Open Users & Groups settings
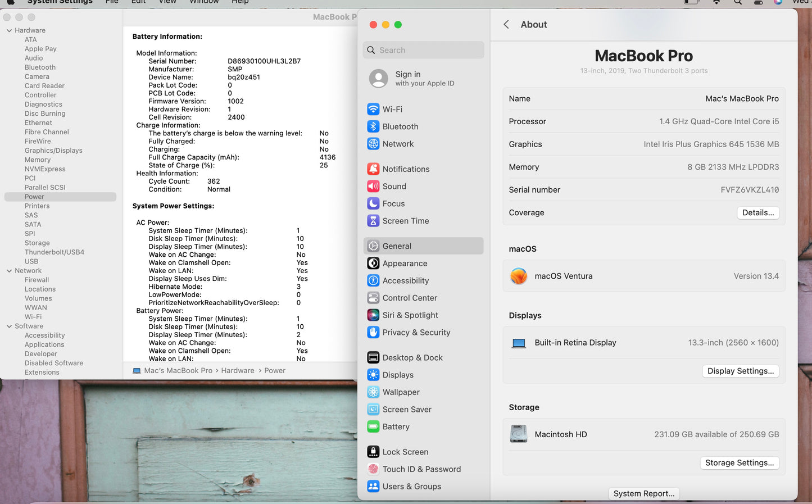Screen dimensions: 812x504 pos(411,487)
